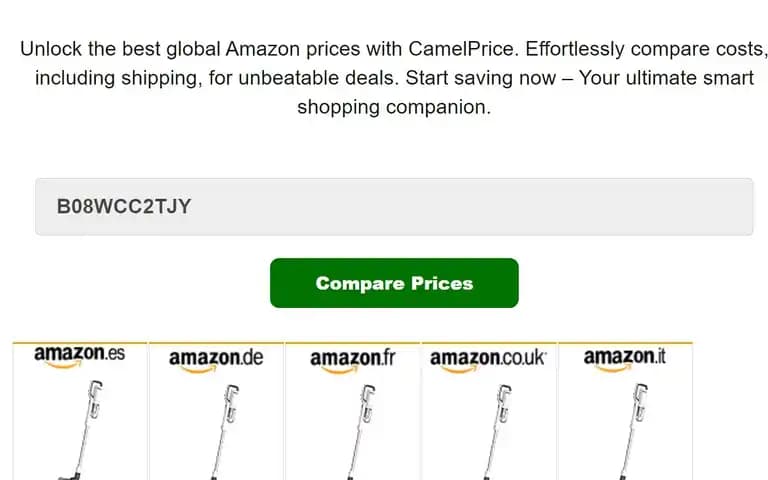The width and height of the screenshot is (768, 480).
Task: Open the amazon.es logo
Action: pos(79,357)
